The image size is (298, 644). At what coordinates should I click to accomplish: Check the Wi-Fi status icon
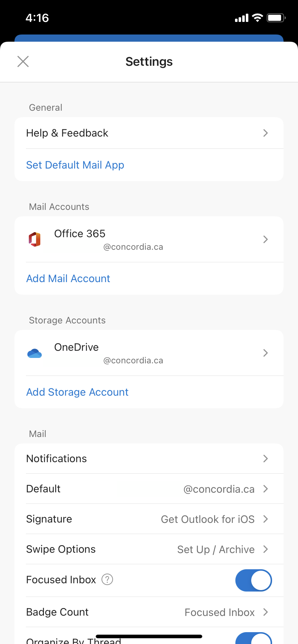tap(257, 18)
